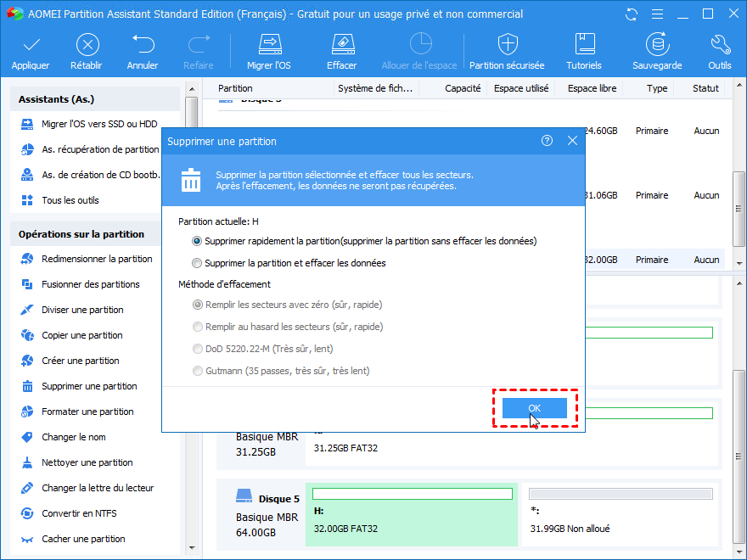Viewport: 747px width, 560px height.
Task: Choose Diviser une partition operation
Action: click(72, 310)
